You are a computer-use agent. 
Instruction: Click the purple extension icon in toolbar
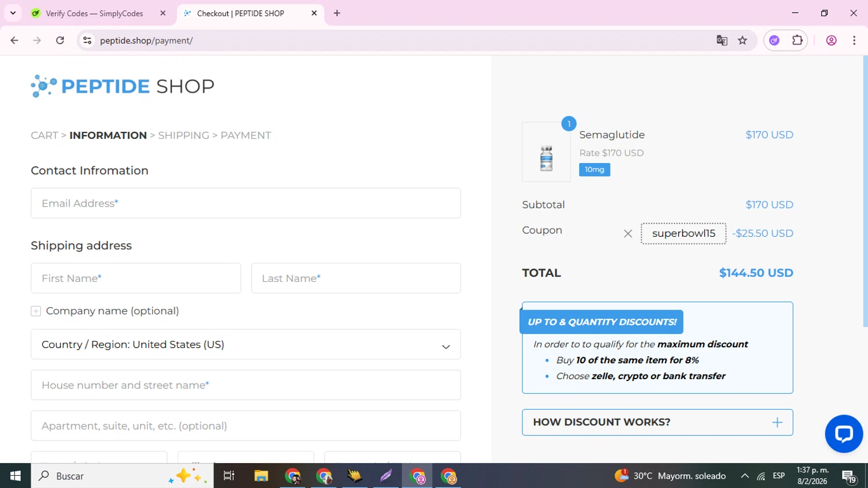click(x=774, y=41)
